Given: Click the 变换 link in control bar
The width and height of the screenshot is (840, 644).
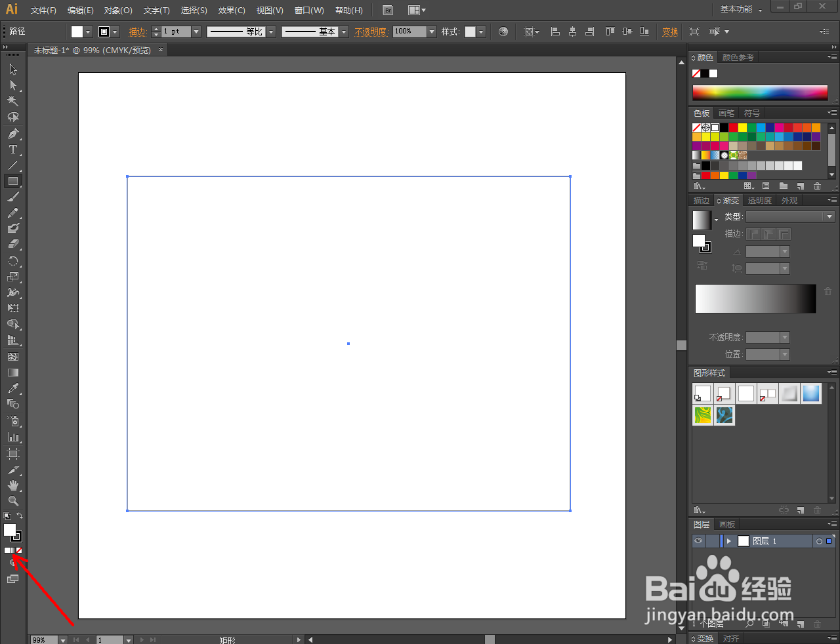Looking at the screenshot, I should pyautogui.click(x=670, y=31).
